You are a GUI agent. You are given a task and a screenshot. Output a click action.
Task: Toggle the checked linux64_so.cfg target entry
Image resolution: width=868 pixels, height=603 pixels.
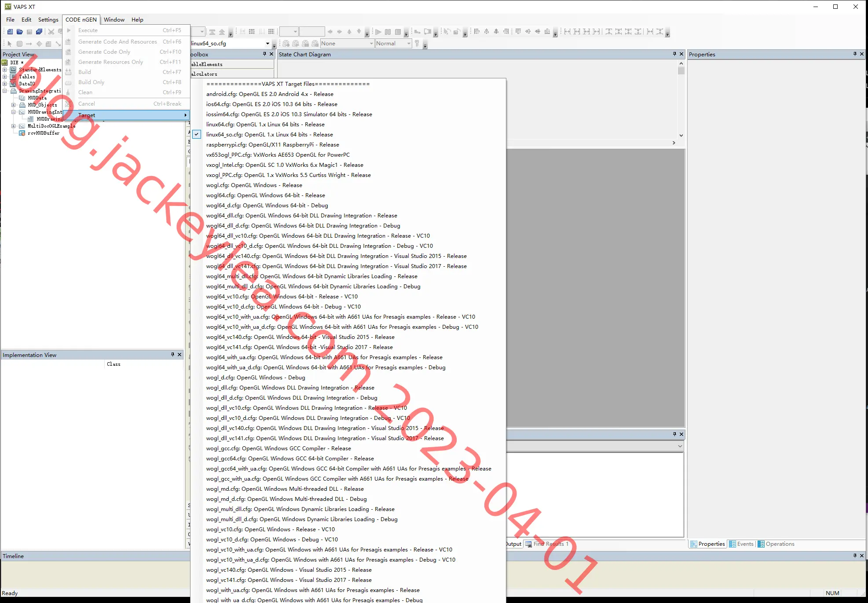click(x=269, y=135)
